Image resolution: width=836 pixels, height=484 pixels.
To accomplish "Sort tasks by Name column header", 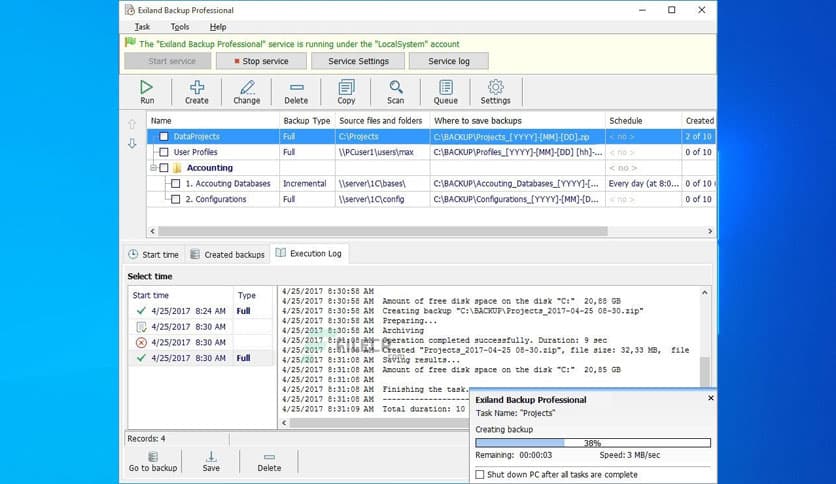I will [x=213, y=121].
